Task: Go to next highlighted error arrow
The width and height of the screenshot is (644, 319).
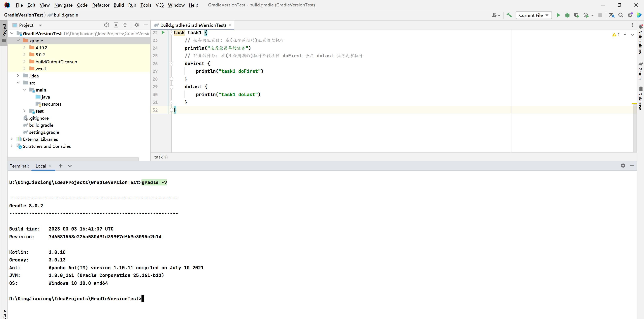Action: [x=633, y=35]
